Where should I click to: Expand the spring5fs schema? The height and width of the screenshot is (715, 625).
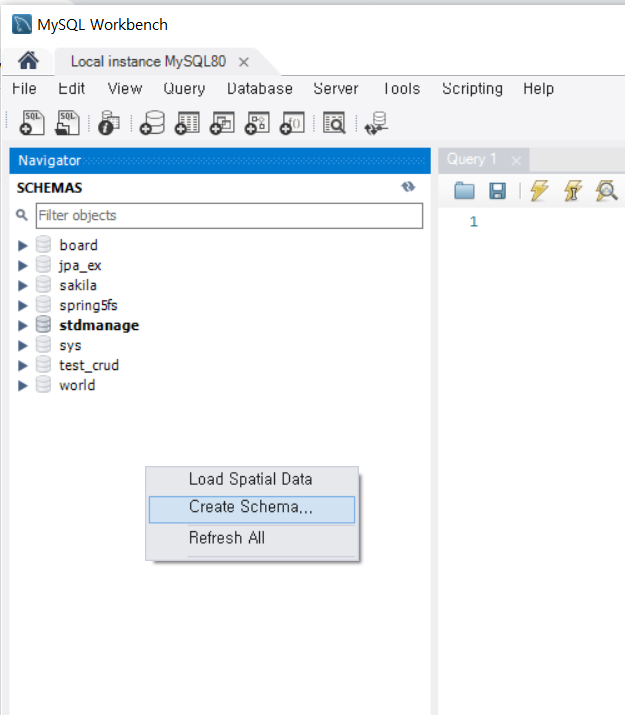(22, 306)
